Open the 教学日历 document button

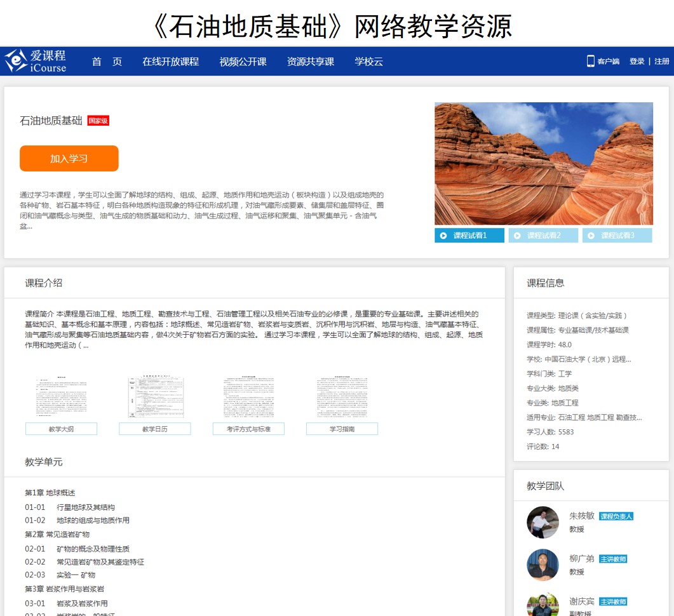155,429
